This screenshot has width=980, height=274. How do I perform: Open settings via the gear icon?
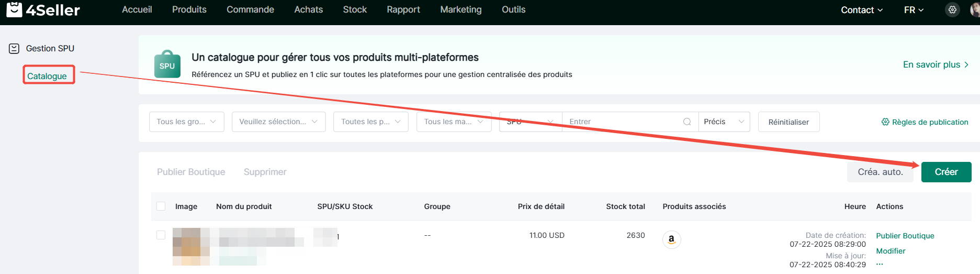952,10
